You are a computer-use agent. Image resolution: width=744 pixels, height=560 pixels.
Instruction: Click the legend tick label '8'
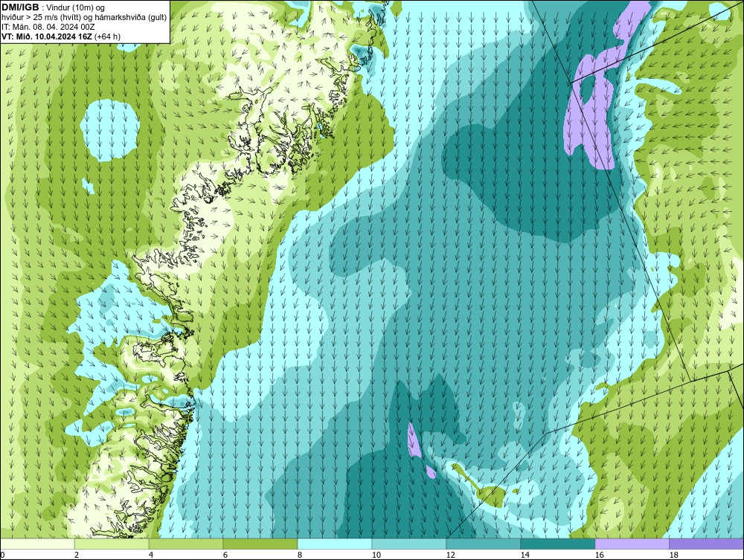[299, 555]
